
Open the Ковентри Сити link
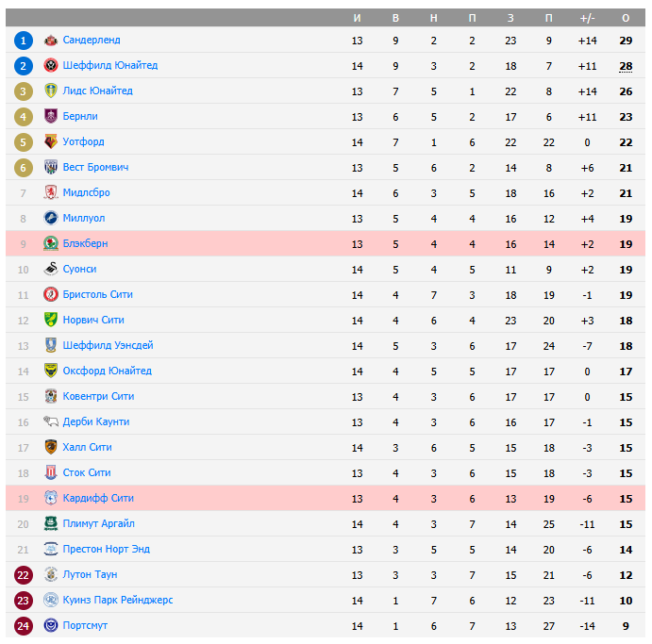click(x=98, y=397)
